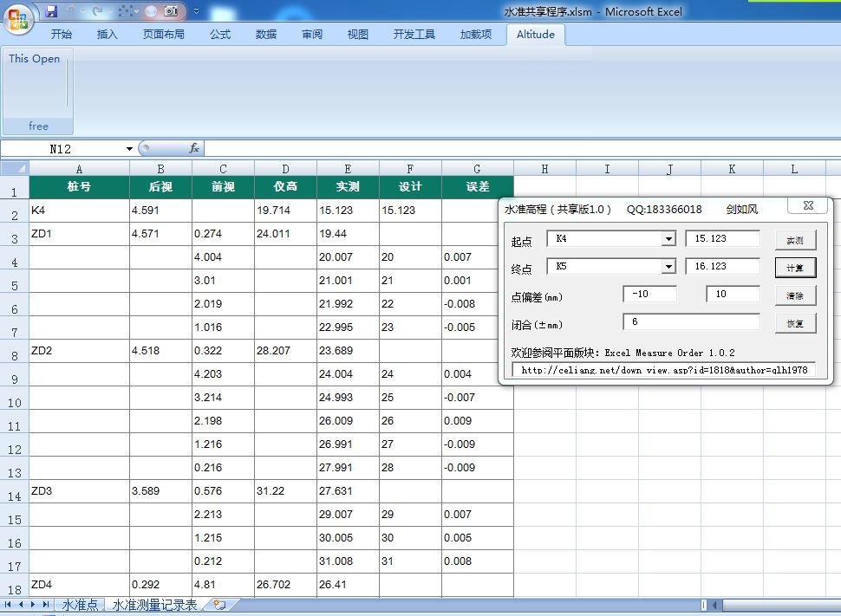This screenshot has width=841, height=616.
Task: Click the This Open ribbon button
Action: coord(35,59)
